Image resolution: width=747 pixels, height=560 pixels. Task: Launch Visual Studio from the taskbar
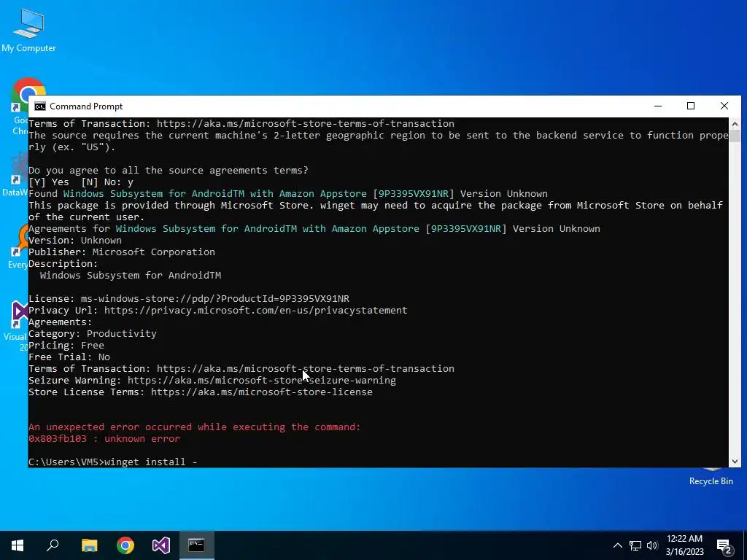point(161,545)
